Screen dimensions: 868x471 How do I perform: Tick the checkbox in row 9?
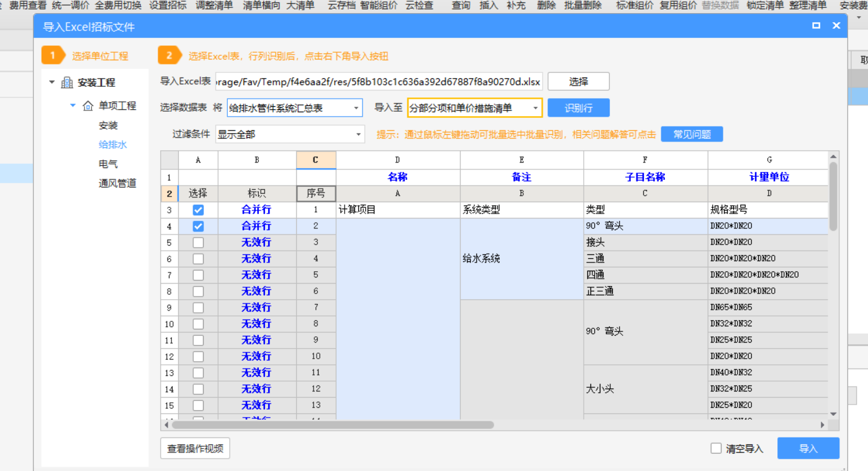(198, 308)
